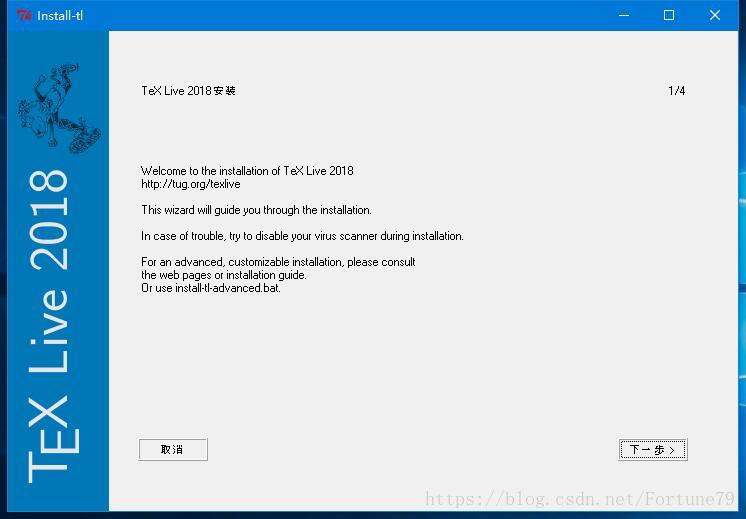Click the vertical TeX Live 2018 banner text
The image size is (746, 519).
[x=49, y=326]
